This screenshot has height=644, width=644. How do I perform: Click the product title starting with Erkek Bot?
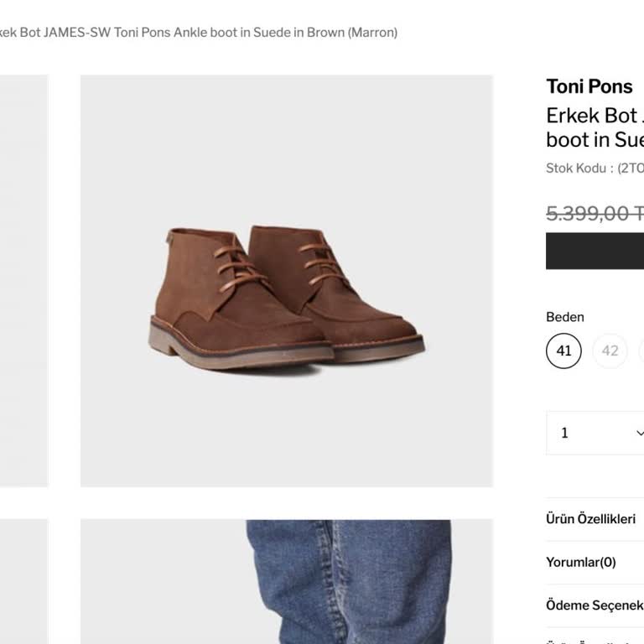(595, 127)
